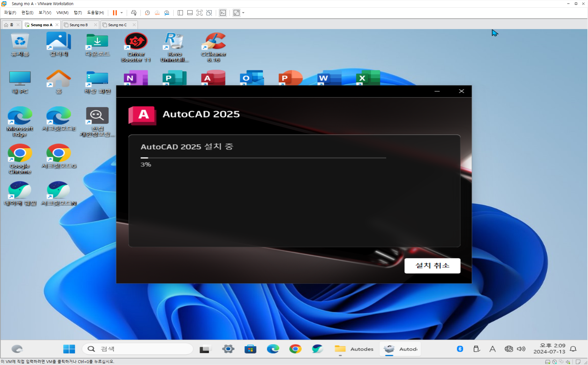Screen dimensions: 588x365
Task: Select the 시크릿모드G Chrome shortcut
Action: click(x=59, y=156)
